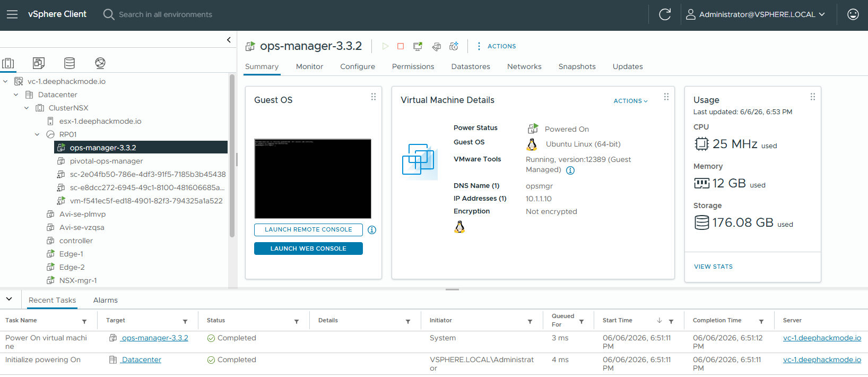Open the Summary tab
The image size is (868, 377).
(x=262, y=66)
